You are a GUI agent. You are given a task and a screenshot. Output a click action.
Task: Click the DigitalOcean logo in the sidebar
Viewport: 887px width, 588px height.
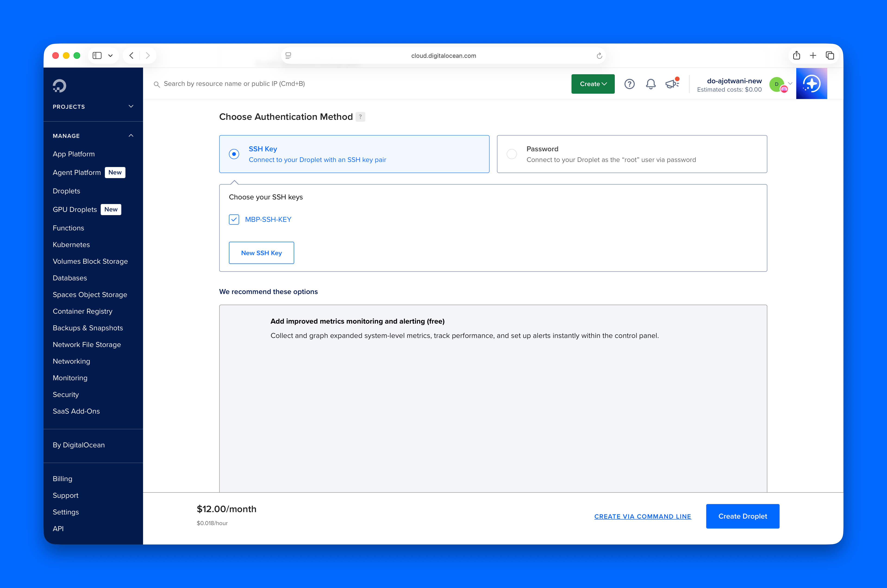coord(59,86)
